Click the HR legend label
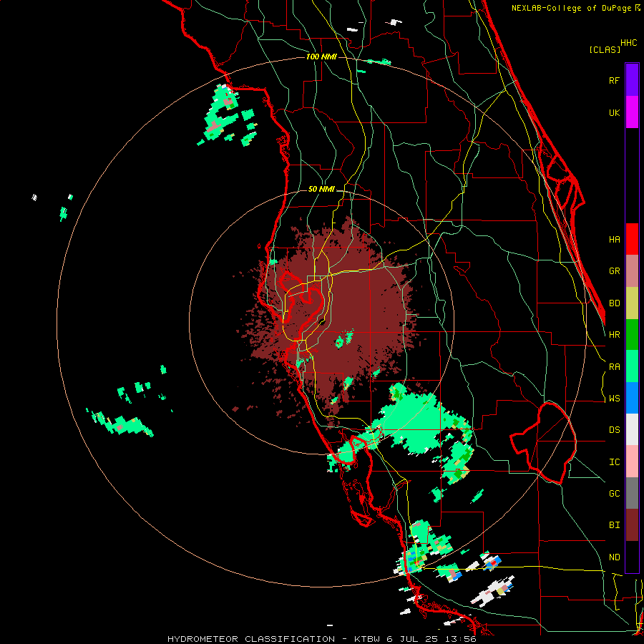The image size is (644, 644). [x=615, y=335]
